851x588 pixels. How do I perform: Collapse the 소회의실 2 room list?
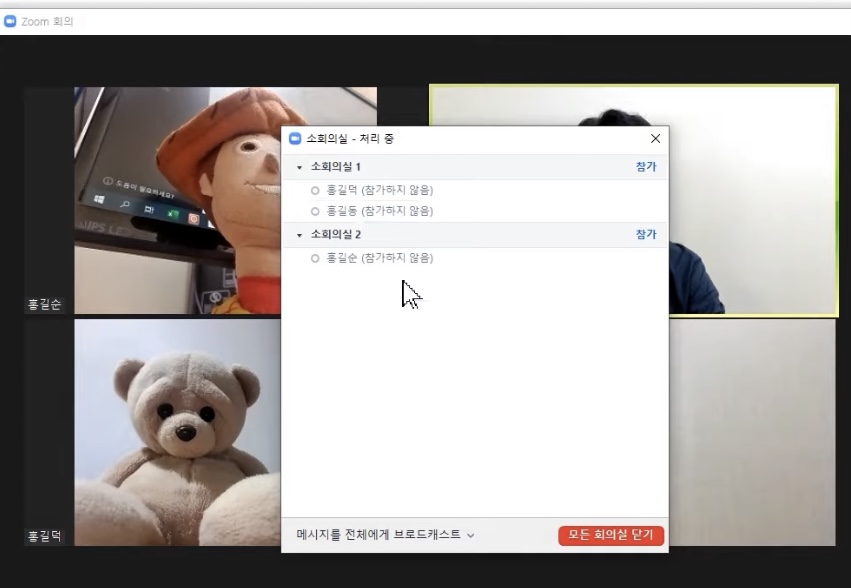[x=299, y=236]
